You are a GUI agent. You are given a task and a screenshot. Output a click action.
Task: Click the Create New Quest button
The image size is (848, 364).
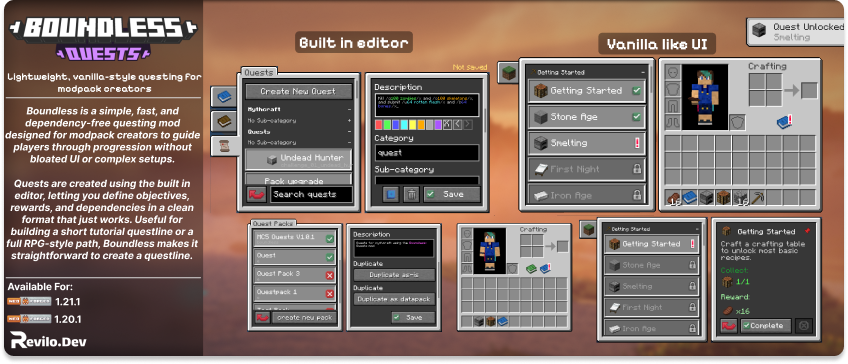pos(299,91)
